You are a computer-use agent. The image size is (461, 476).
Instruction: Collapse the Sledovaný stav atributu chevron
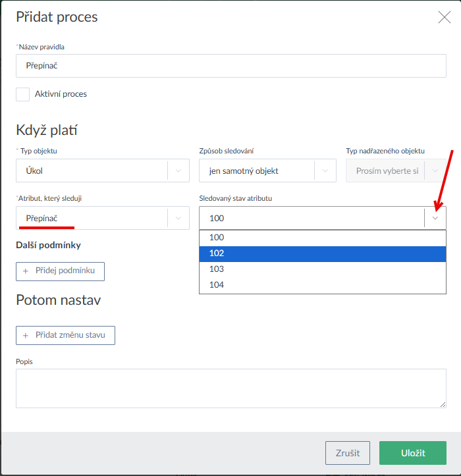[435, 218]
